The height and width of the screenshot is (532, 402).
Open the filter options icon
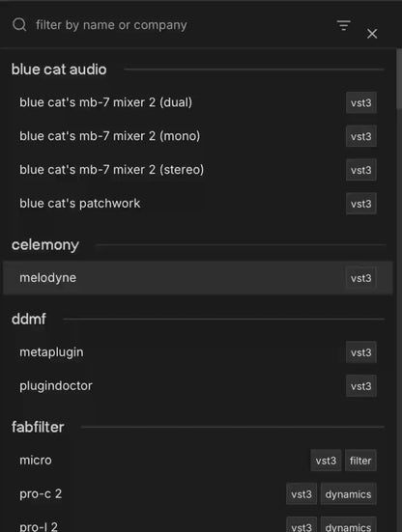click(x=343, y=25)
